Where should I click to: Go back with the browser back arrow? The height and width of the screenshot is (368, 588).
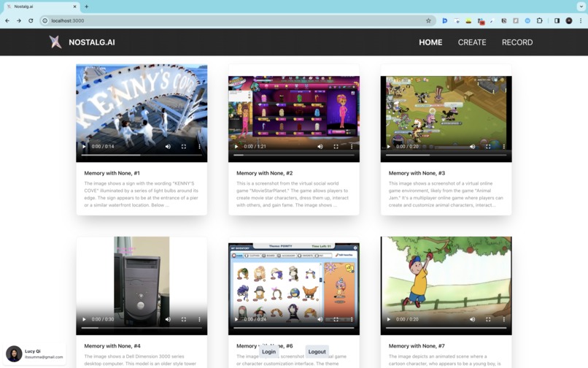[7, 20]
